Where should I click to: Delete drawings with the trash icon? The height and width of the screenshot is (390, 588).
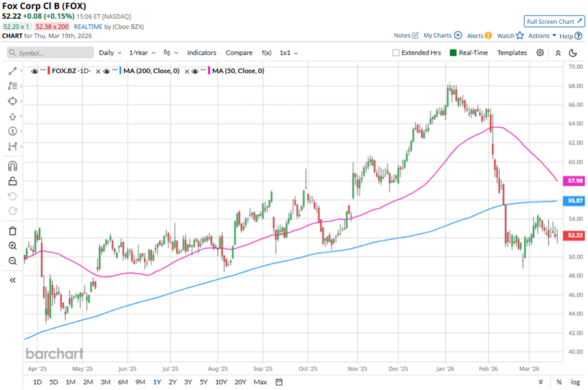[x=12, y=230]
